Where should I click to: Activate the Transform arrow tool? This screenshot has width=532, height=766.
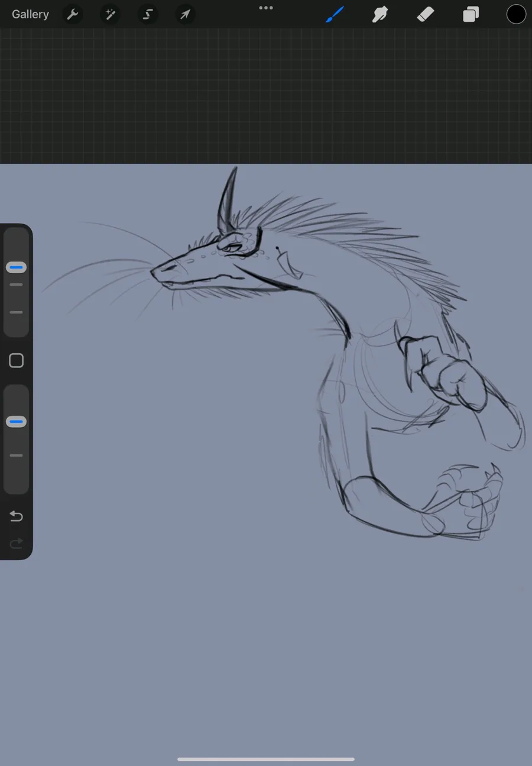point(185,14)
